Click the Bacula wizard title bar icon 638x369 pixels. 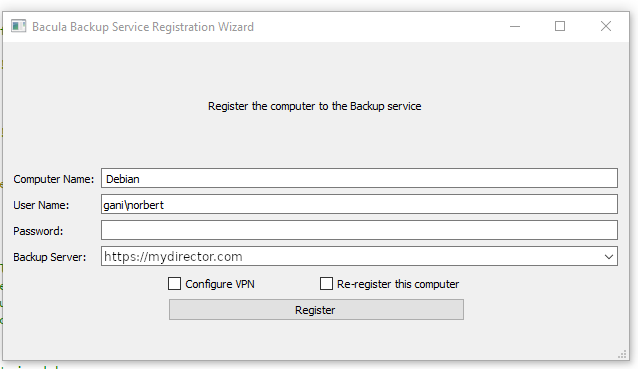tap(18, 26)
